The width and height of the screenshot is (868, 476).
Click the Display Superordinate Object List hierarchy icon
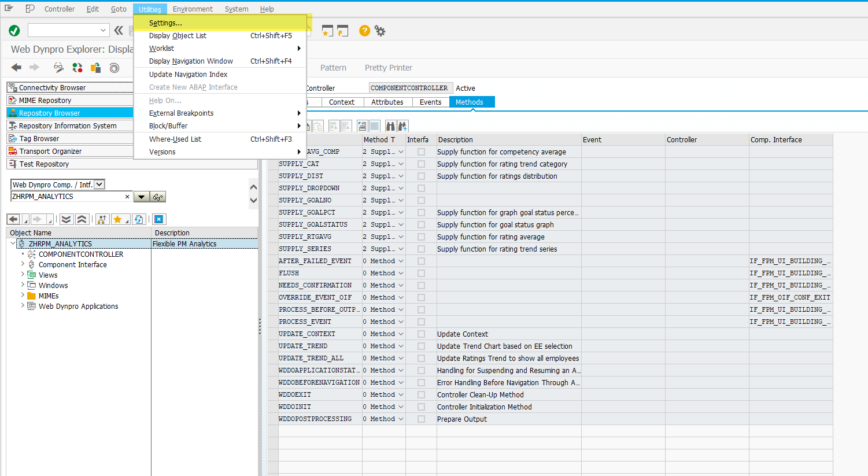(x=102, y=219)
